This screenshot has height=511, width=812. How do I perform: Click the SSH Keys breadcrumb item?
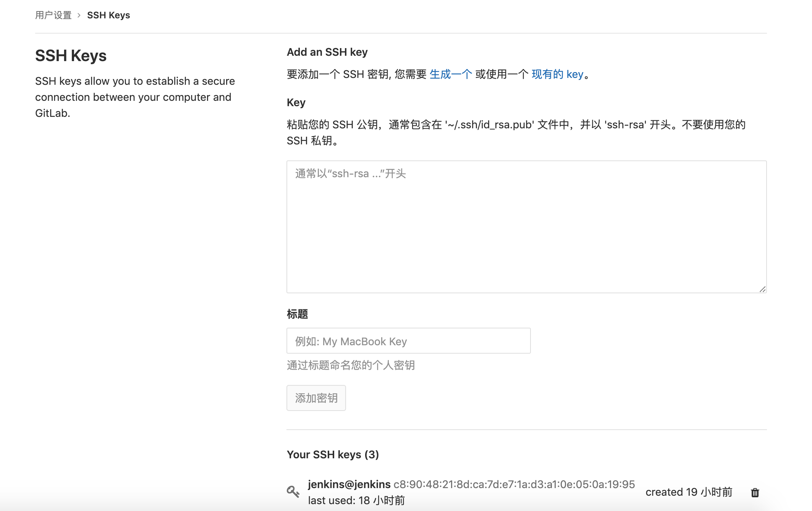click(x=108, y=15)
